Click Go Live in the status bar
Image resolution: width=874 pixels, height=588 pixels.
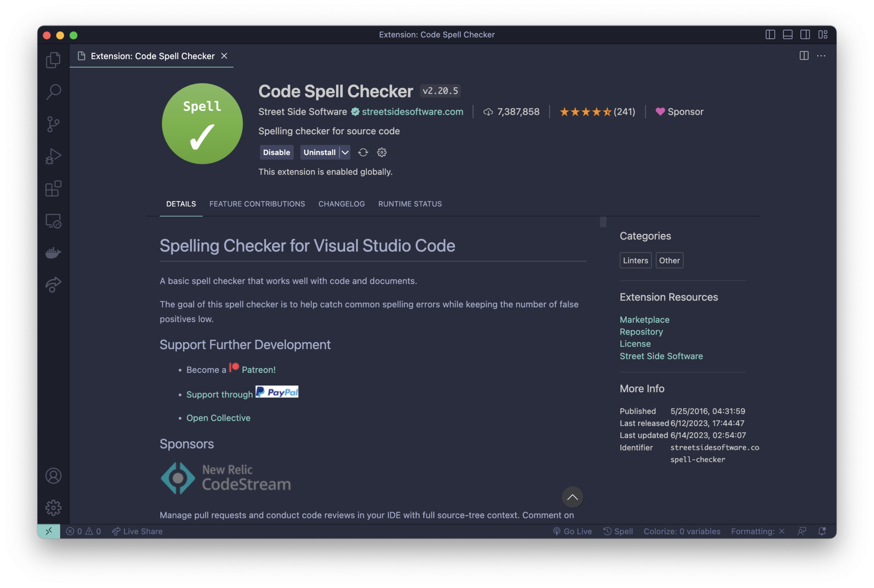572,531
